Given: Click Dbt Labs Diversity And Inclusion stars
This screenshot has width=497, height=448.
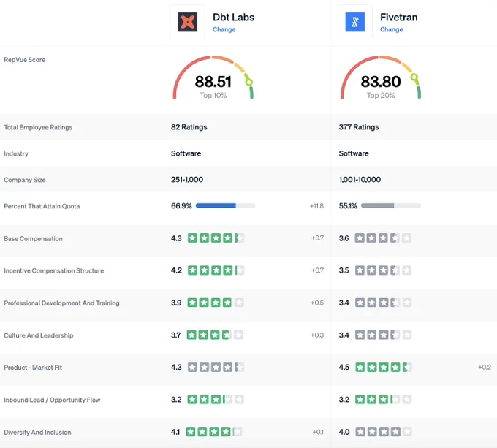Looking at the screenshot, I should tap(214, 432).
